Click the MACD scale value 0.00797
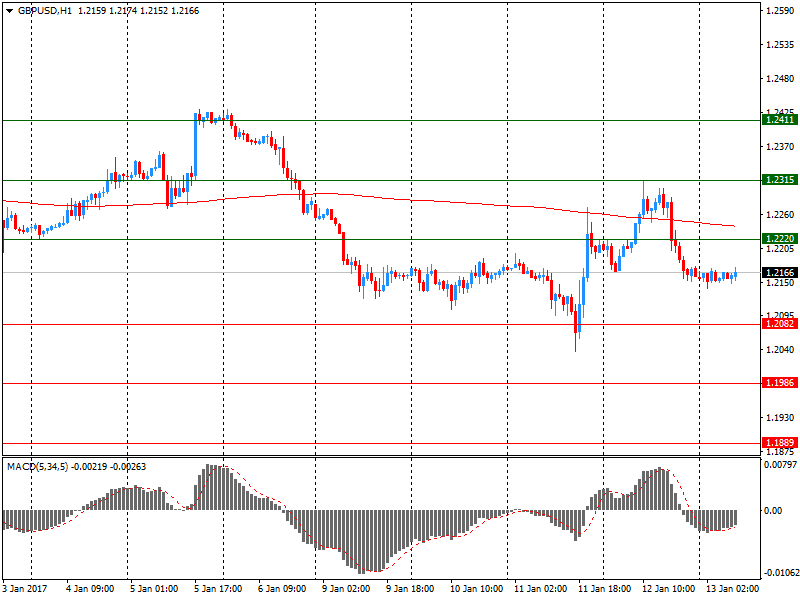This screenshot has height=600, width=800. point(780,465)
